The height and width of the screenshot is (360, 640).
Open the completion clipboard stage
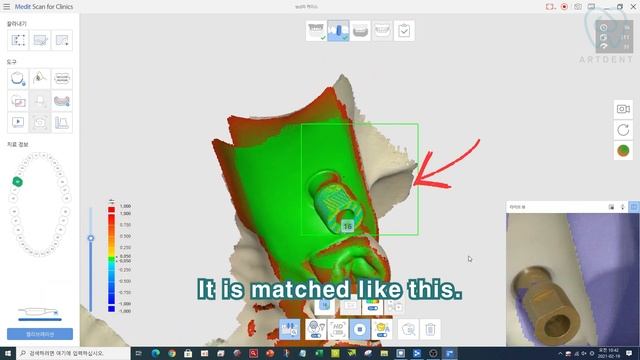tap(404, 31)
